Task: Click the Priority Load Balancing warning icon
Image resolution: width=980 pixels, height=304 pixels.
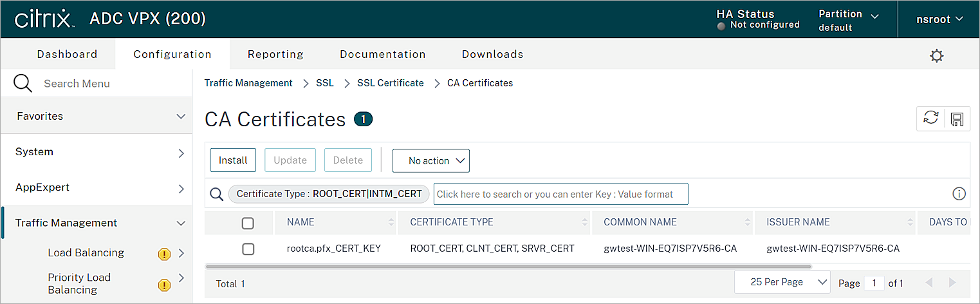Action: coord(164,284)
